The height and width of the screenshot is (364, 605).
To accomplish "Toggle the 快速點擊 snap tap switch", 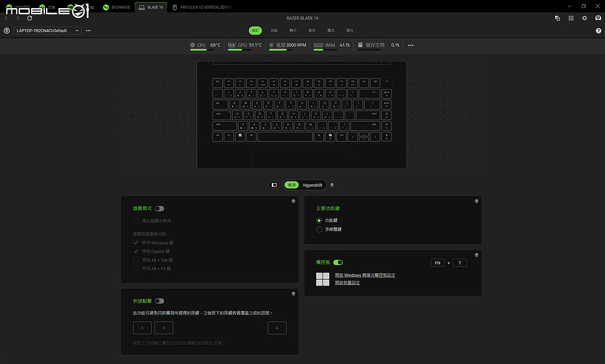I will click(159, 301).
